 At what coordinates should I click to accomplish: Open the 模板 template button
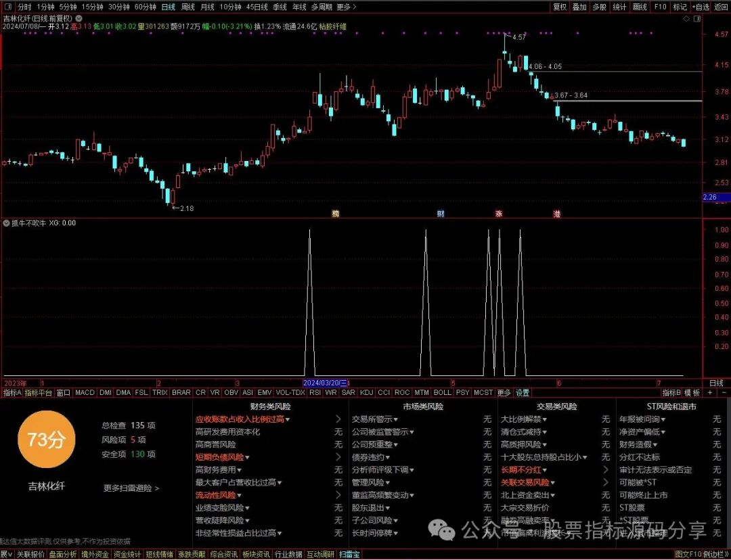point(693,393)
